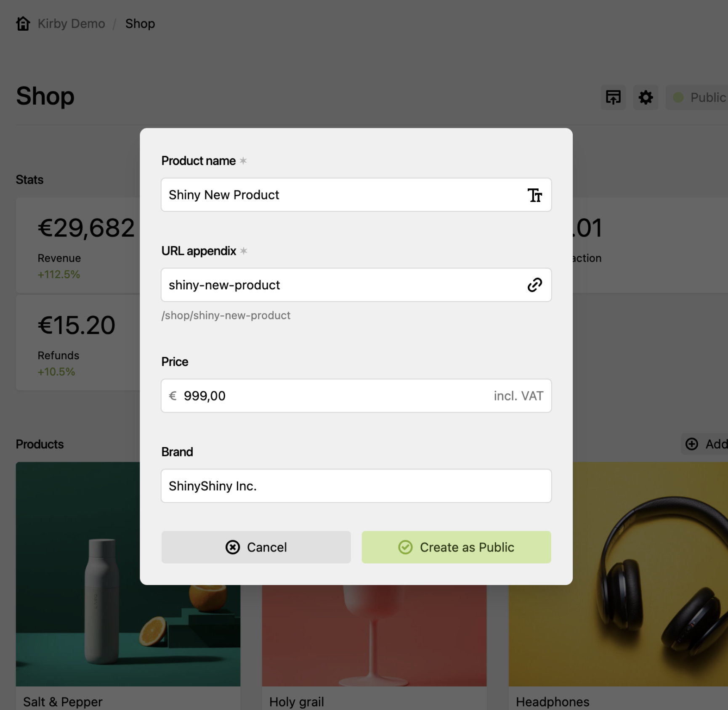Open the page preview icon
This screenshot has width=728, height=710.
tap(613, 98)
